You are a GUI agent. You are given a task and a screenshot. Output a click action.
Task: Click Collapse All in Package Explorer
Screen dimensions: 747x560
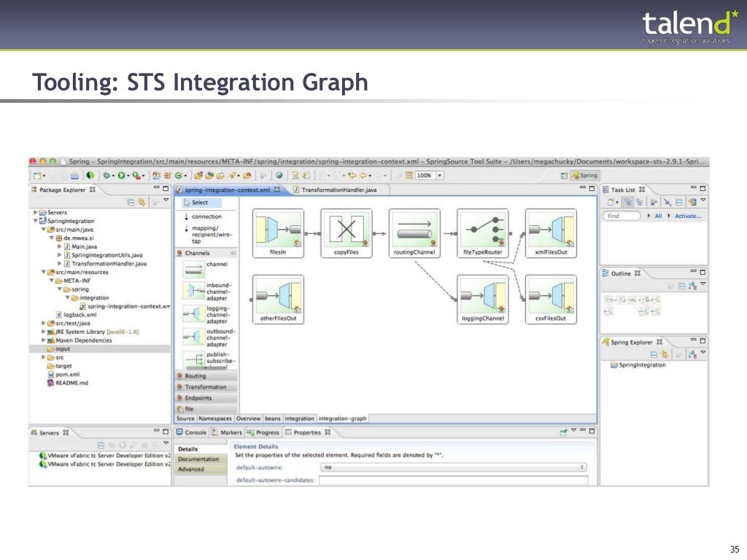click(x=131, y=203)
